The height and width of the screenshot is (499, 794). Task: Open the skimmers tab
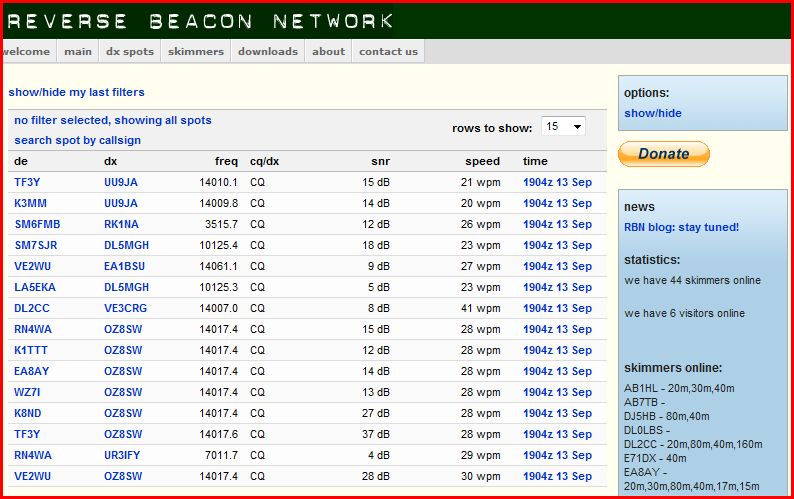click(196, 51)
